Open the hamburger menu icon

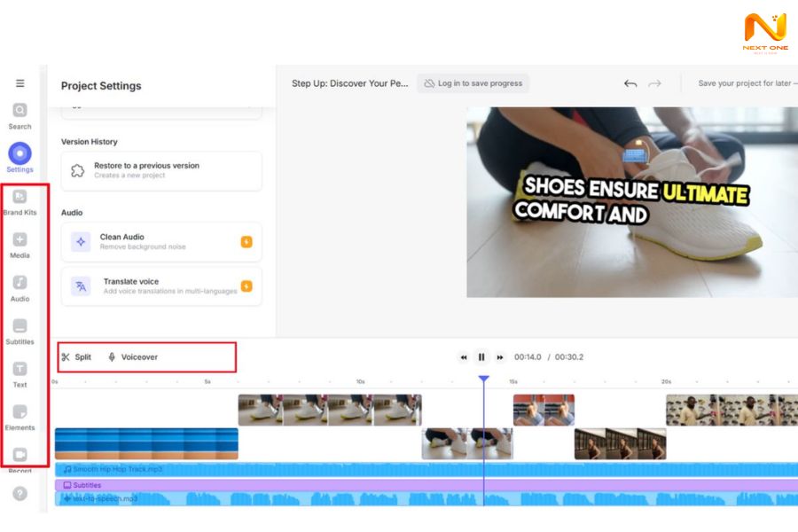20,83
